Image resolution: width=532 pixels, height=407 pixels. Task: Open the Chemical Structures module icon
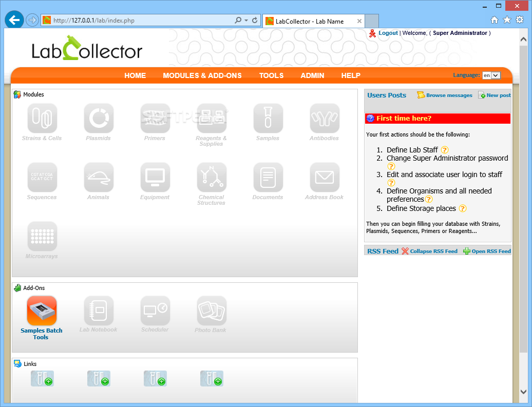click(212, 177)
